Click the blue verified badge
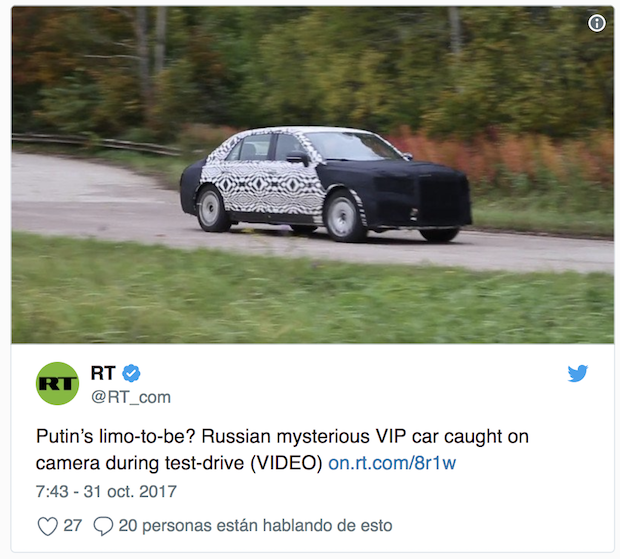Screen dimensions: 620x559 [131, 373]
